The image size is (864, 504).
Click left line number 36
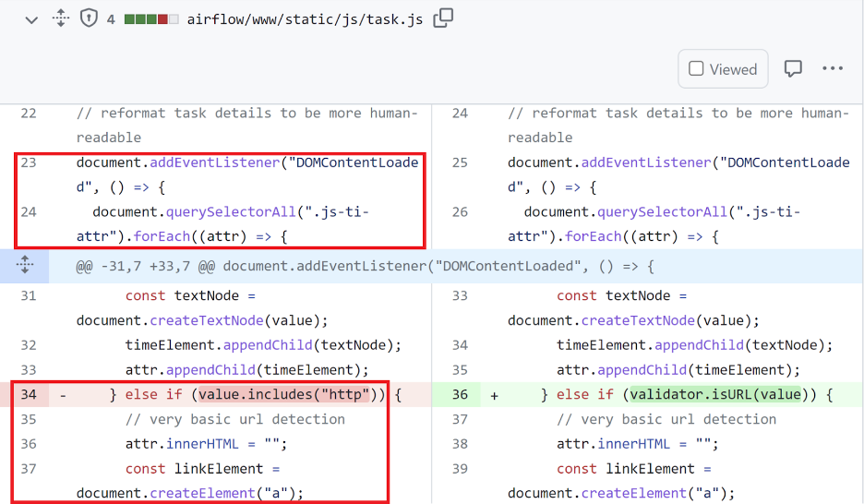pyautogui.click(x=29, y=444)
